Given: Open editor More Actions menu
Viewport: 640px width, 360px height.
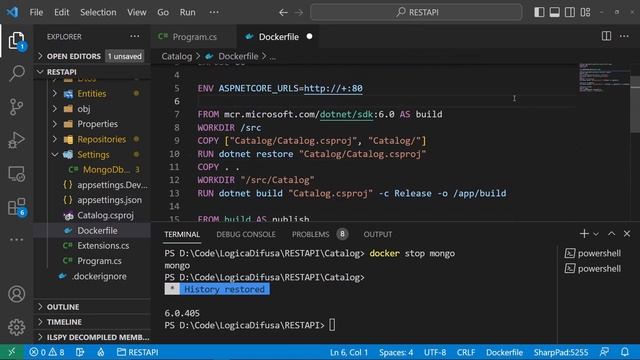Looking at the screenshot, I should [x=624, y=36].
